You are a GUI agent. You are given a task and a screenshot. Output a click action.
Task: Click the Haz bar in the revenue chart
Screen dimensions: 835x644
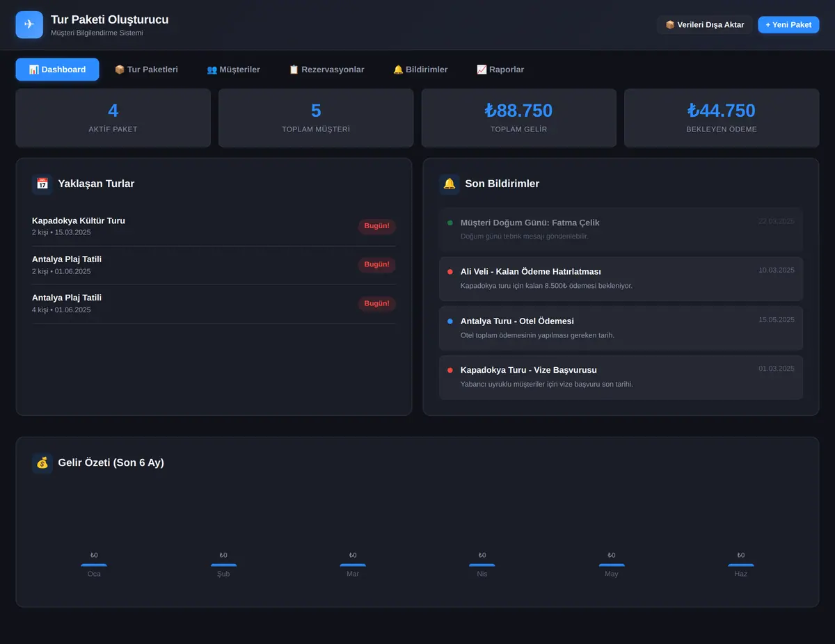point(741,565)
